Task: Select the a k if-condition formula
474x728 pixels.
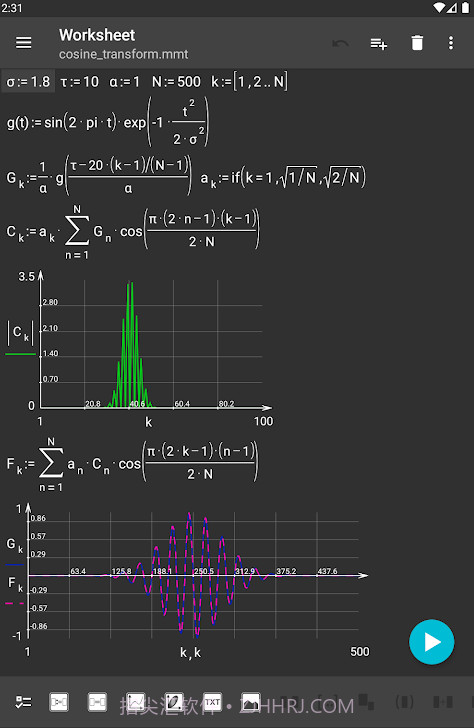Action: coord(283,177)
